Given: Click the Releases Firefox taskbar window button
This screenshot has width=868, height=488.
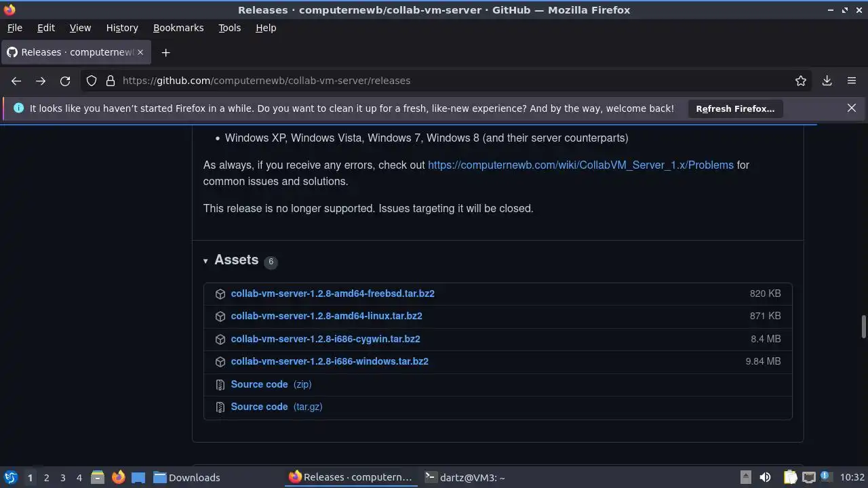Looking at the screenshot, I should click(351, 478).
